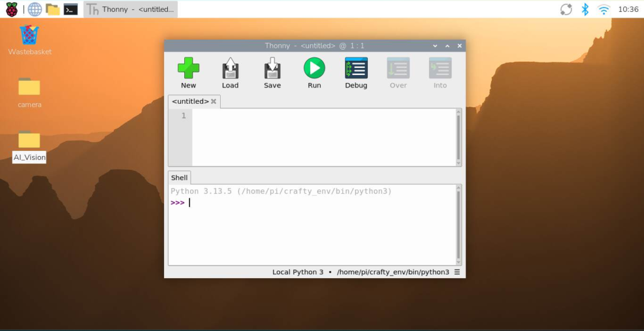Open the Raspberry Pi main menu

pyautogui.click(x=11, y=9)
